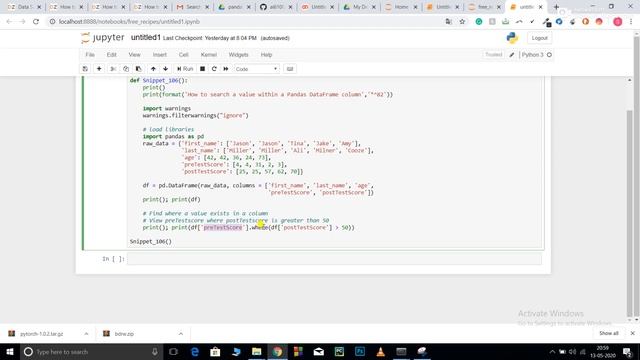Restart kernel and rerun all with fast-forward icon

[226, 69]
